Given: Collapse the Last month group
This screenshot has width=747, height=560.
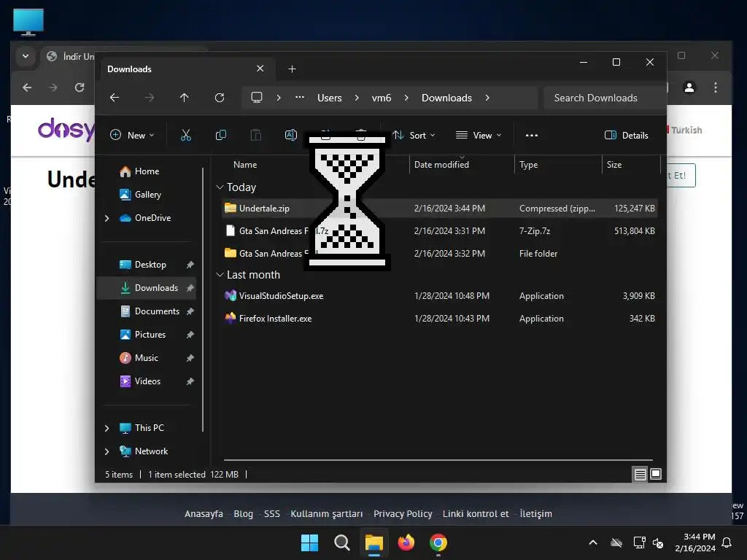Looking at the screenshot, I should pos(220,275).
